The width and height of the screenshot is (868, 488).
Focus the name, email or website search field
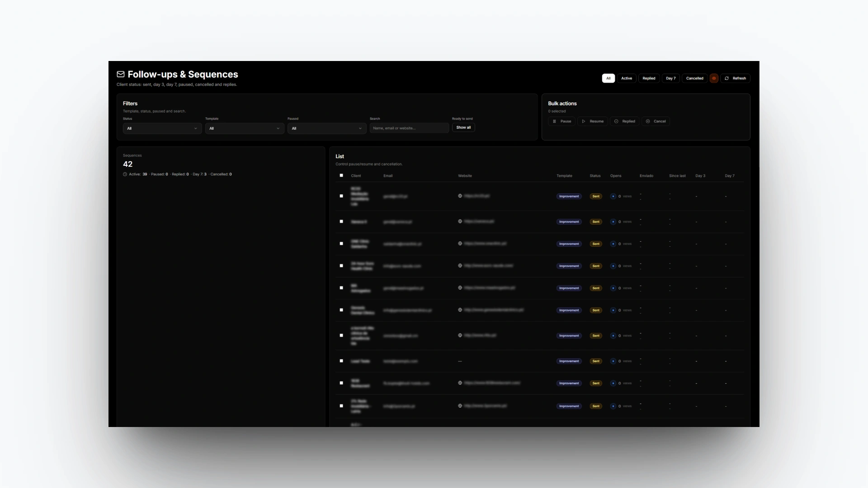pos(409,128)
